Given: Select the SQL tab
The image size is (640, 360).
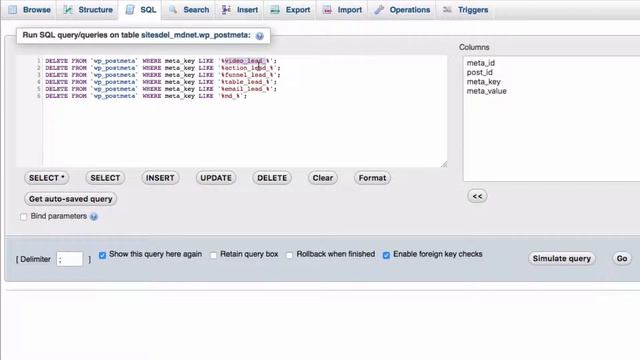Looking at the screenshot, I should click(141, 9).
